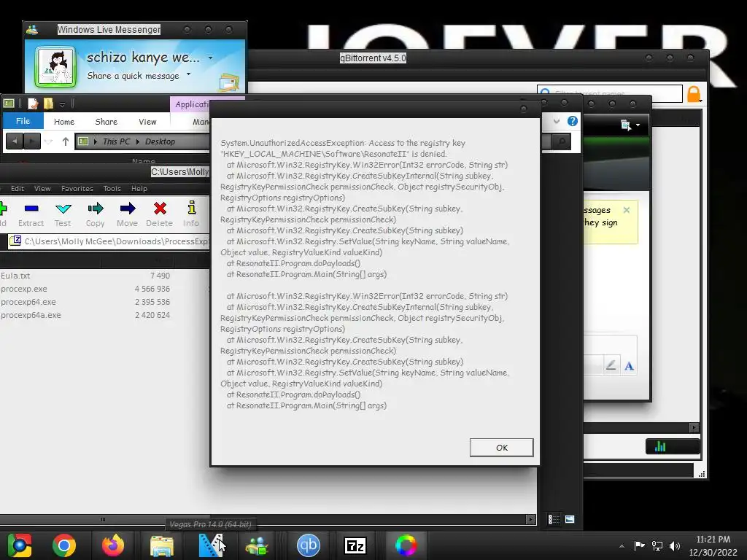Click the qBittorrent lock icon
Screen dimensions: 747x560
(694, 94)
